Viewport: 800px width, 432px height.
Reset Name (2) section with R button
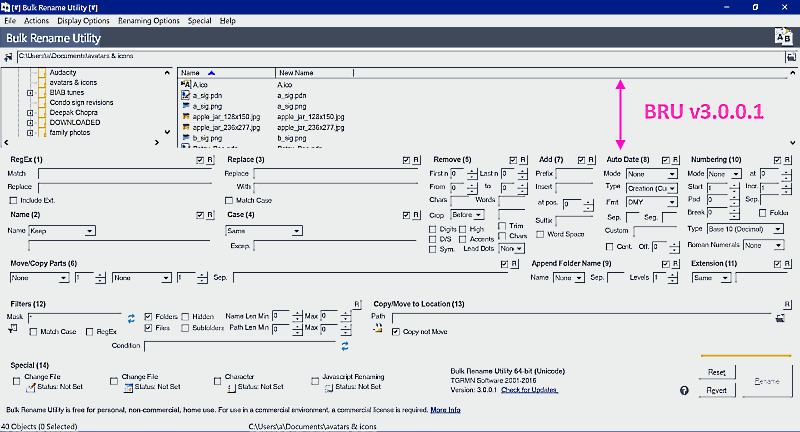pos(210,215)
